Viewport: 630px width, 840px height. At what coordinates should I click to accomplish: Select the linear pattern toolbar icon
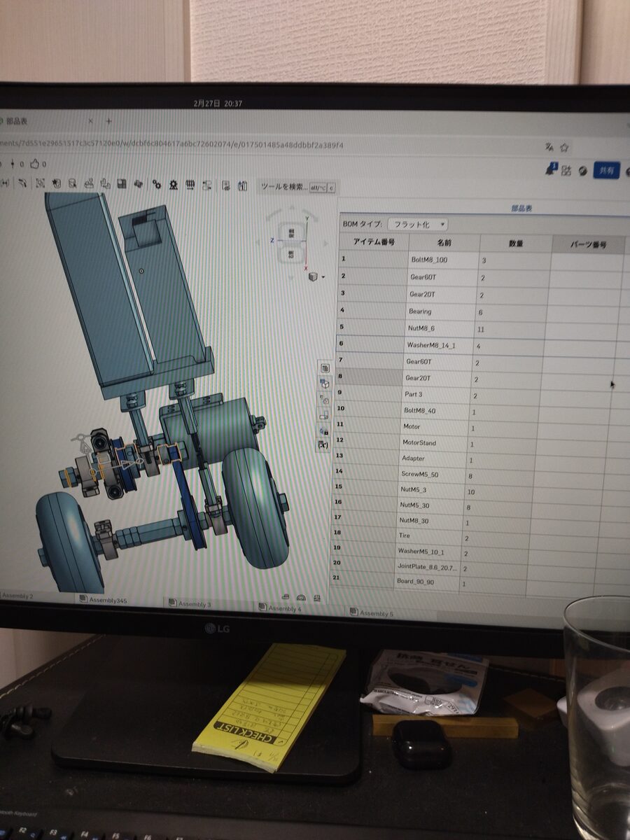(x=190, y=185)
